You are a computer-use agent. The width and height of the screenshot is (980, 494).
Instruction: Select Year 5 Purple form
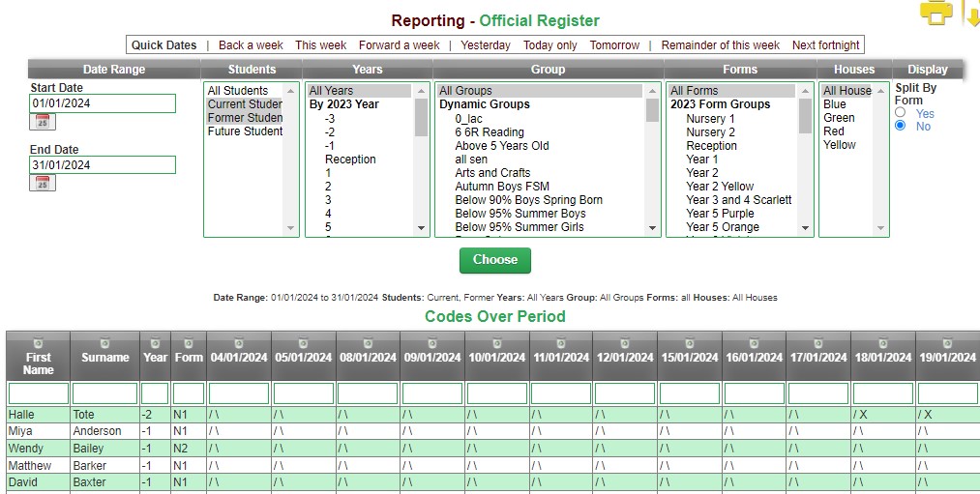coord(732,213)
